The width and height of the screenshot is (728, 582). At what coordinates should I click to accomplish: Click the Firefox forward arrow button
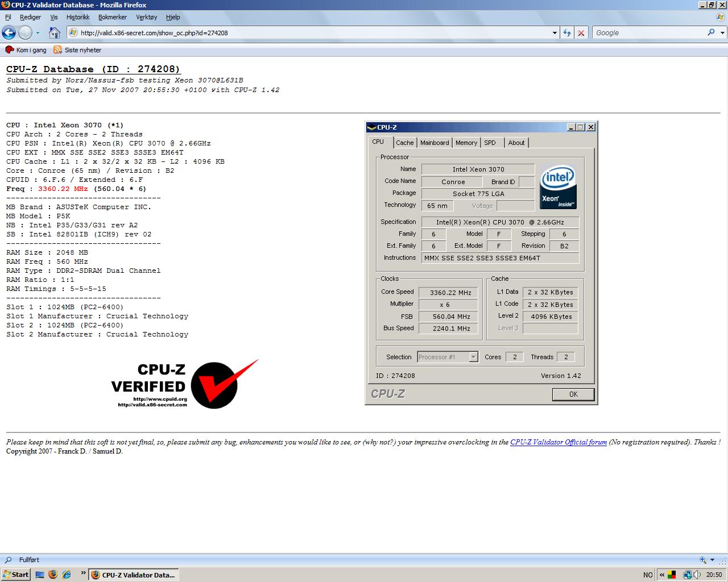click(25, 32)
